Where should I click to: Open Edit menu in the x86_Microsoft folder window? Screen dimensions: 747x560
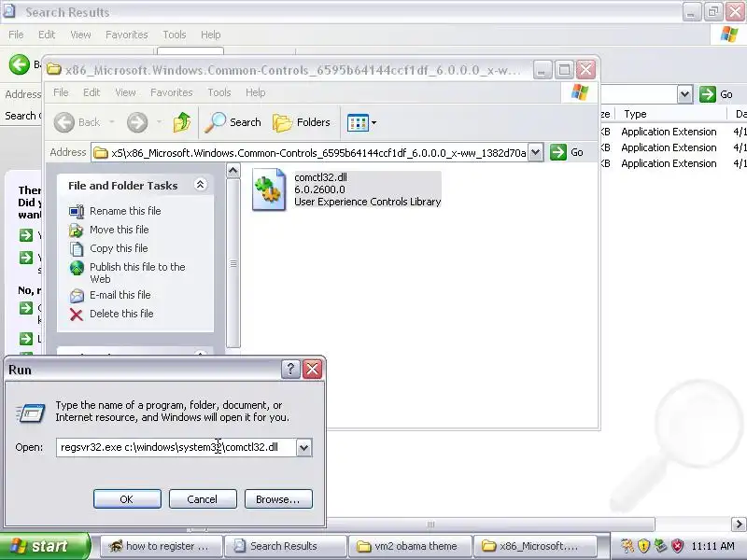coord(92,92)
